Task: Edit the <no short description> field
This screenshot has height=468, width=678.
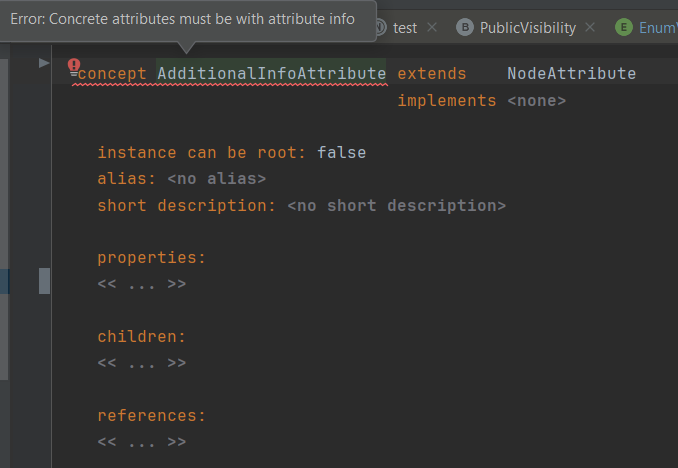Action: click(396, 206)
